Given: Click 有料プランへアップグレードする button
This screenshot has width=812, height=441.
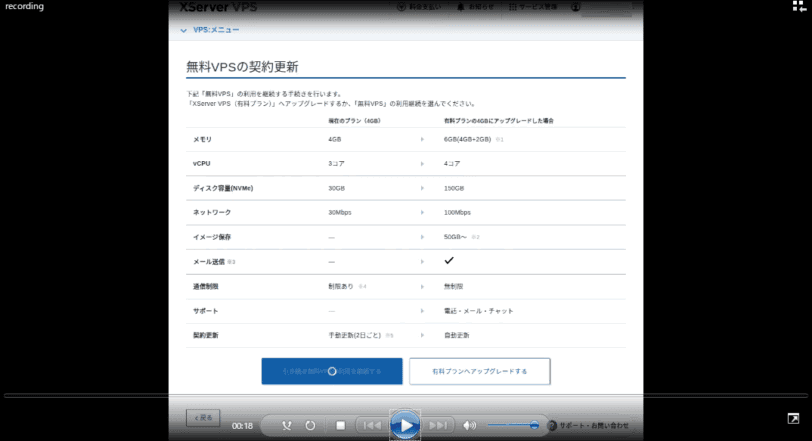Looking at the screenshot, I should pyautogui.click(x=480, y=371).
